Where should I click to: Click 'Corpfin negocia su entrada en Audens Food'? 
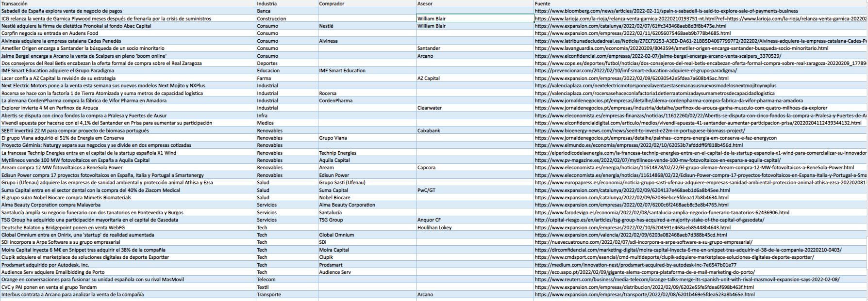[x=128, y=33]
